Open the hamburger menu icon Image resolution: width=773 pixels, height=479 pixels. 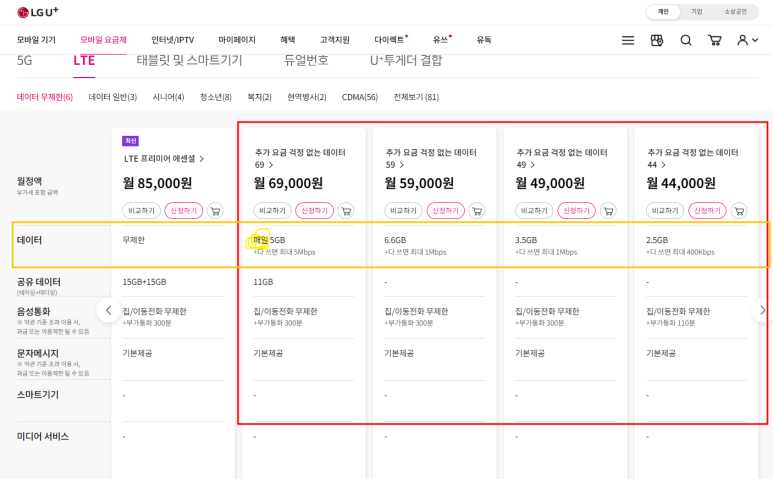coord(628,40)
